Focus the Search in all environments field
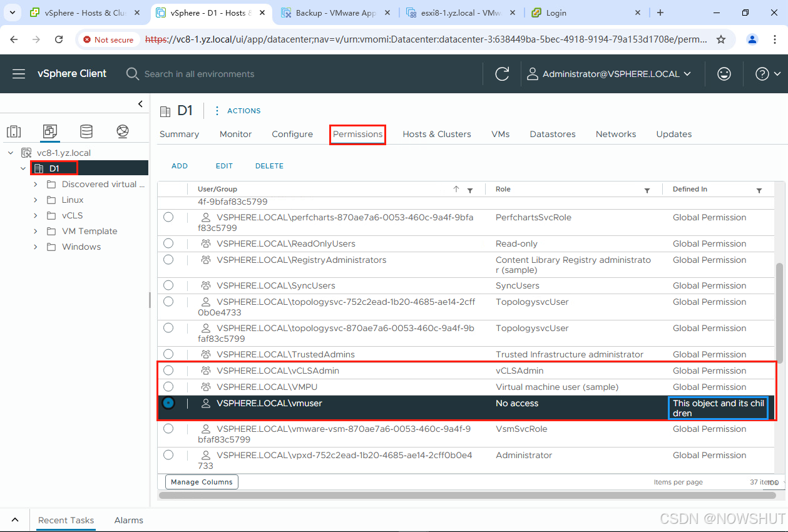Image resolution: width=788 pixels, height=532 pixels. [199, 74]
